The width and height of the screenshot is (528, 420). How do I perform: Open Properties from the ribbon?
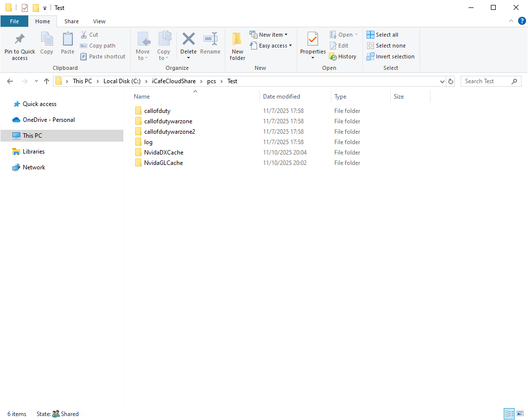coord(312,44)
